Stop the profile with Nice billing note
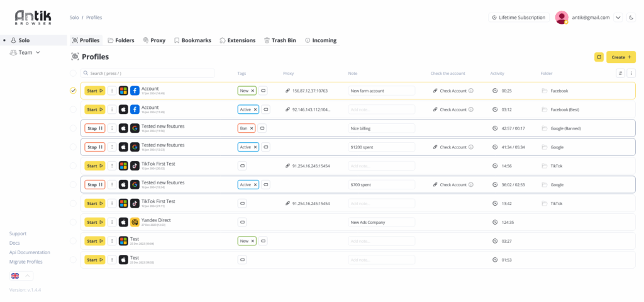Image resolution: width=644 pixels, height=302 pixels. click(95, 128)
